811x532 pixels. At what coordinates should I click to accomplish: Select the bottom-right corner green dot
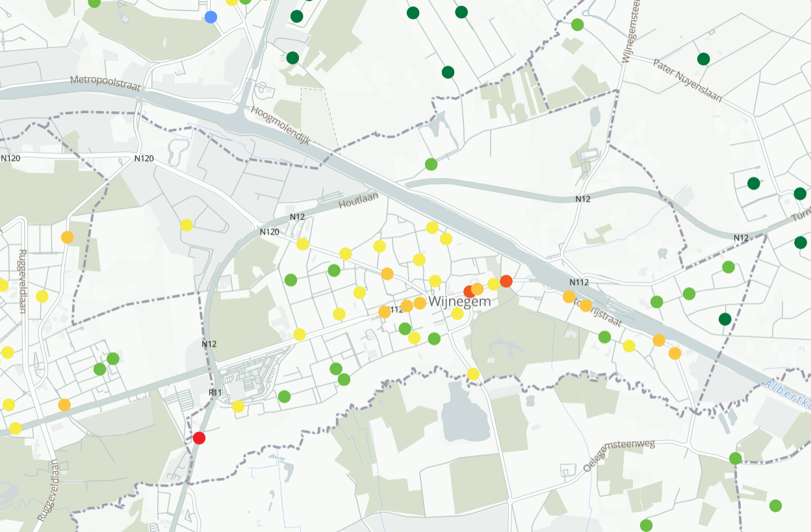pyautogui.click(x=775, y=505)
